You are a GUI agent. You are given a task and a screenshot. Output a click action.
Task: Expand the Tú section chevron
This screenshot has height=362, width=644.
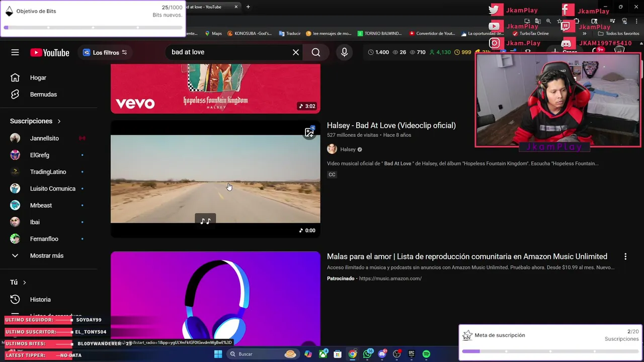24,283
